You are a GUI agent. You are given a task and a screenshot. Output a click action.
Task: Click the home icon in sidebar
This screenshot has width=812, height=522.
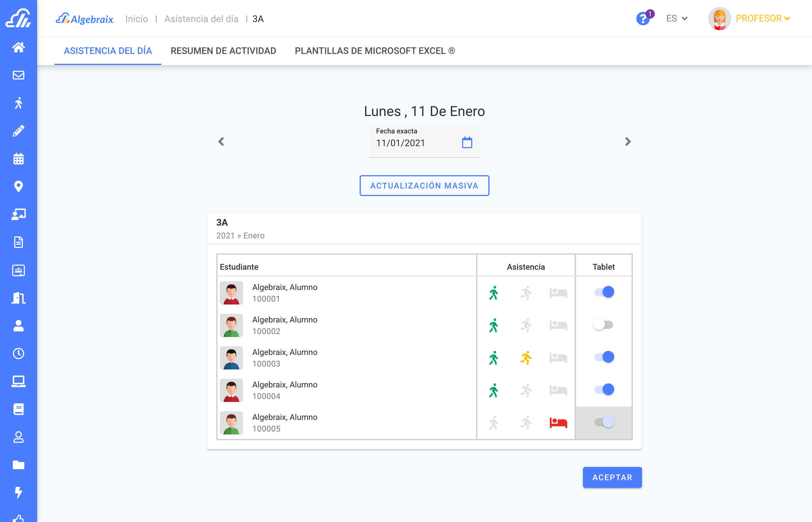click(x=18, y=47)
